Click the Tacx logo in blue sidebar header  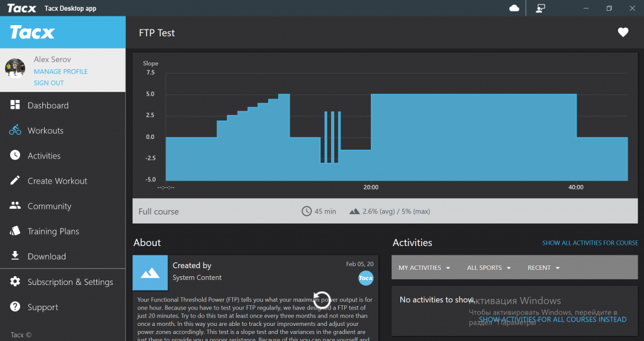(x=32, y=33)
